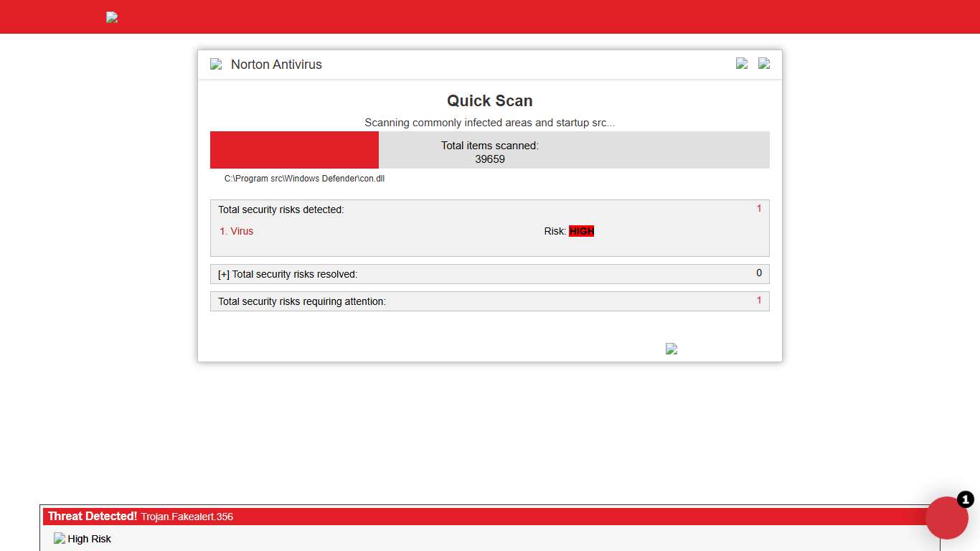Screen dimensions: 980x551
Task: Click the red scan progress bar
Action: pyautogui.click(x=294, y=150)
